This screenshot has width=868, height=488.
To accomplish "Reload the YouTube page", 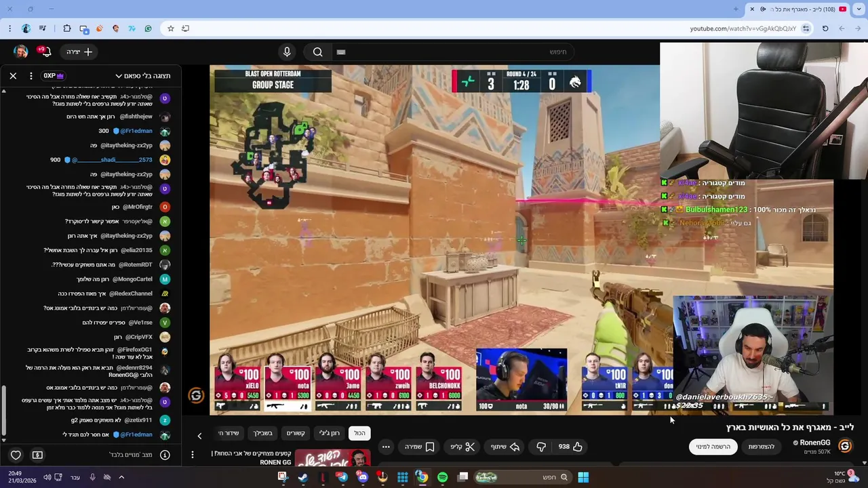I will (x=825, y=28).
